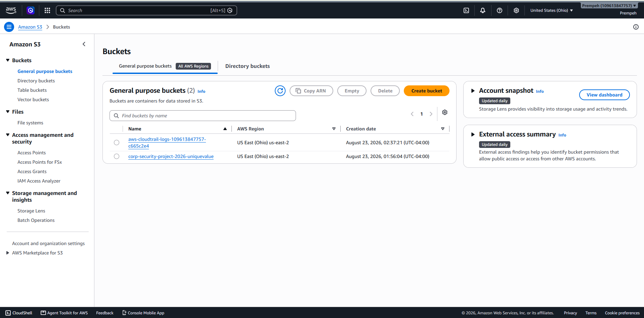Image resolution: width=644 pixels, height=318 pixels.
Task: Open Batch Operations in sidebar
Action: (36, 220)
